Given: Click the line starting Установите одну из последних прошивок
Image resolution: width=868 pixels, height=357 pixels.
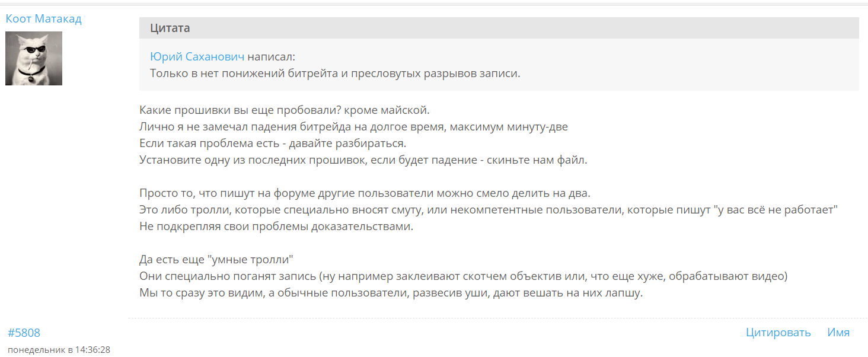Looking at the screenshot, I should (x=363, y=160).
